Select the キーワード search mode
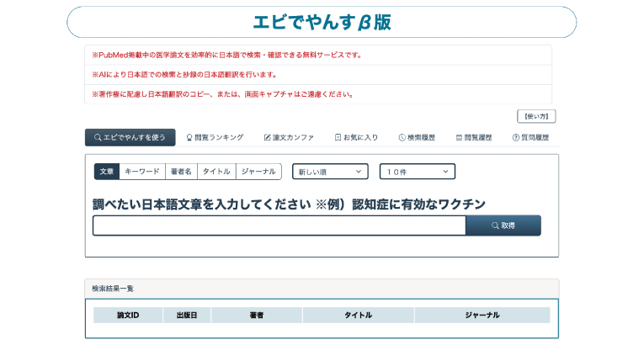644x345 pixels. point(141,171)
